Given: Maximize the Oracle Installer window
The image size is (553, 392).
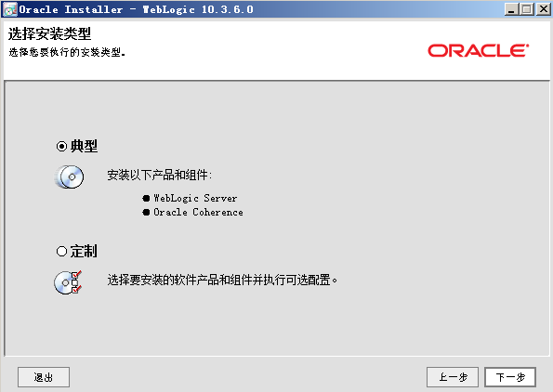Looking at the screenshot, I should point(527,9).
